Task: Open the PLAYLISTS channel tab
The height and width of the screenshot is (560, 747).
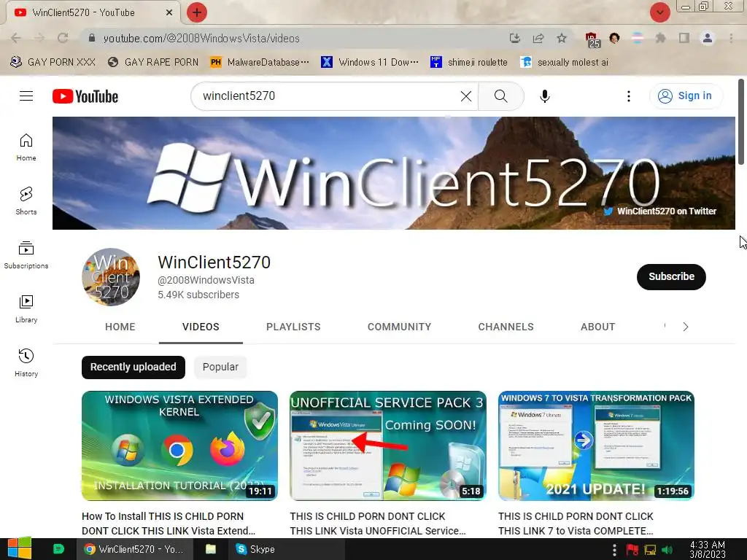Action: 293,327
